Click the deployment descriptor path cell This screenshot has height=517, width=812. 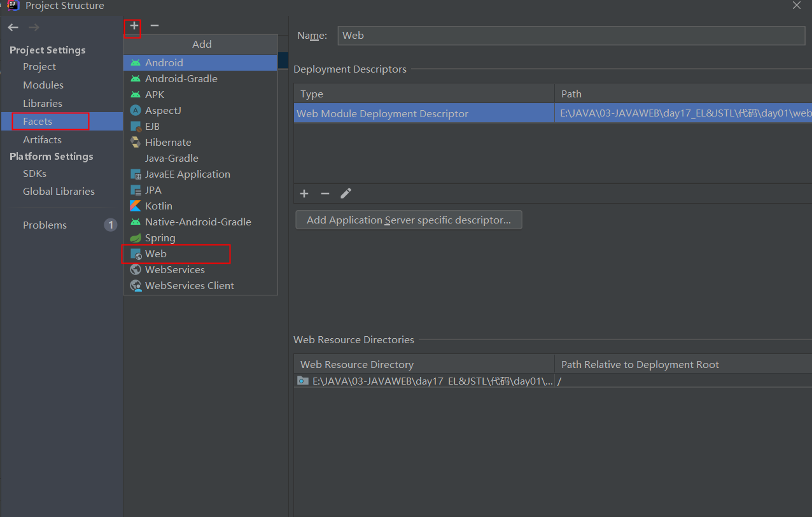[683, 113]
